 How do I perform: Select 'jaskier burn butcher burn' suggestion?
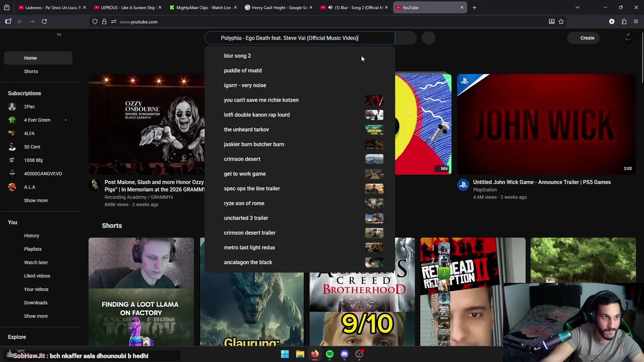[299, 144]
